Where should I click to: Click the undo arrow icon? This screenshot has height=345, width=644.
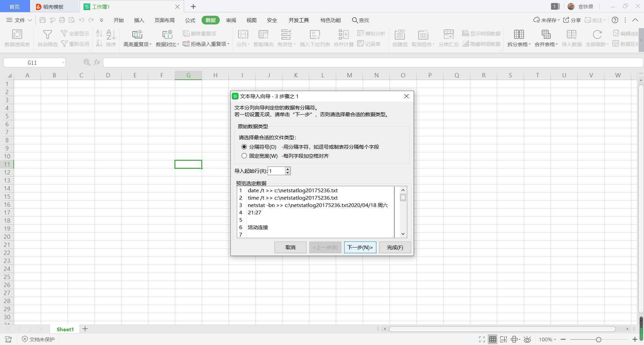click(82, 20)
